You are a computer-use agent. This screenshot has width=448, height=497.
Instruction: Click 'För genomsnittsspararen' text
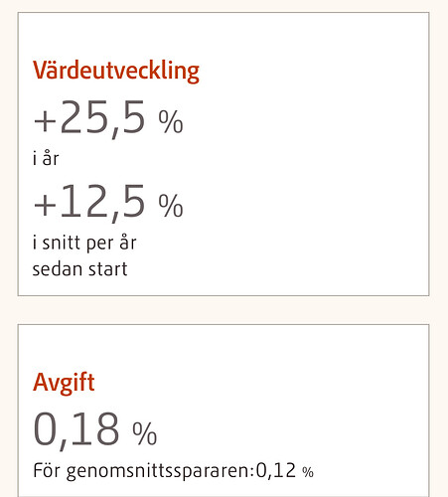click(x=143, y=471)
